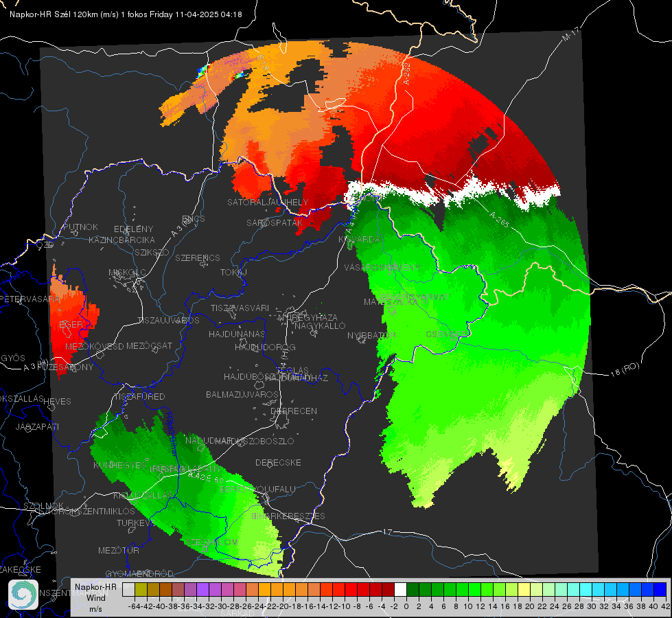Click the bright green legend swatch above 10
Viewport: 672px width, 618px height.
pos(474,590)
